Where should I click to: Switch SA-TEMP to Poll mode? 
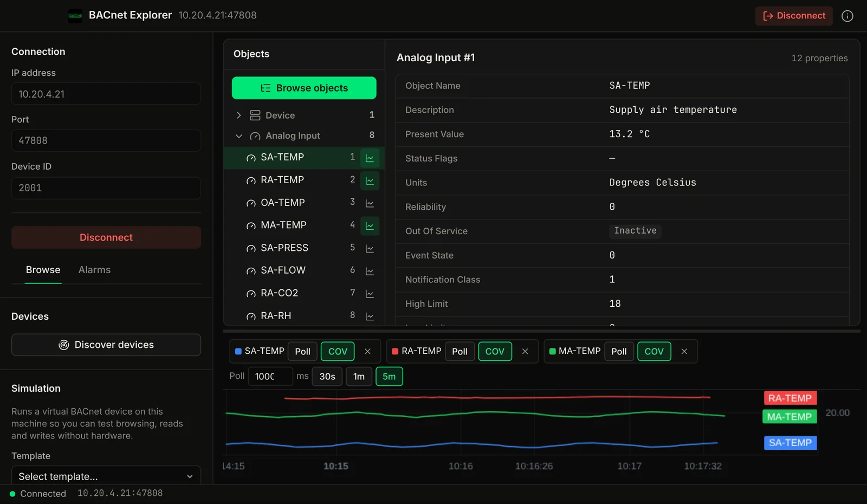pyautogui.click(x=302, y=351)
